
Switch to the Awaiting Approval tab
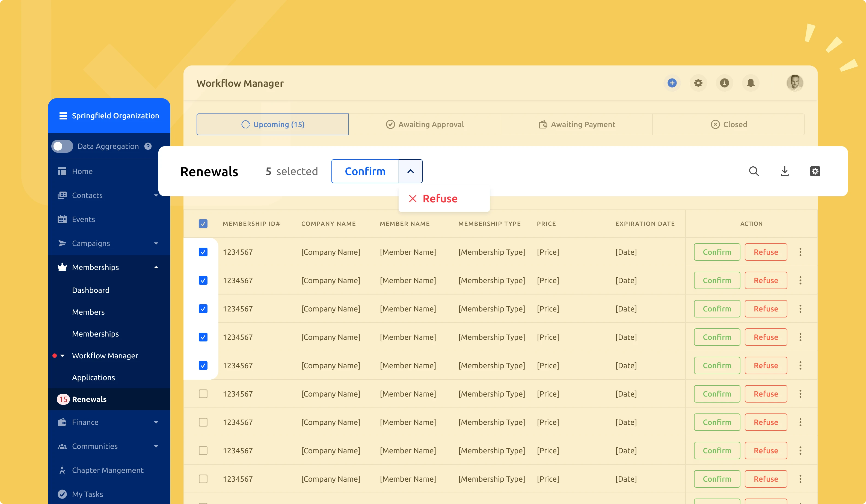[424, 124]
